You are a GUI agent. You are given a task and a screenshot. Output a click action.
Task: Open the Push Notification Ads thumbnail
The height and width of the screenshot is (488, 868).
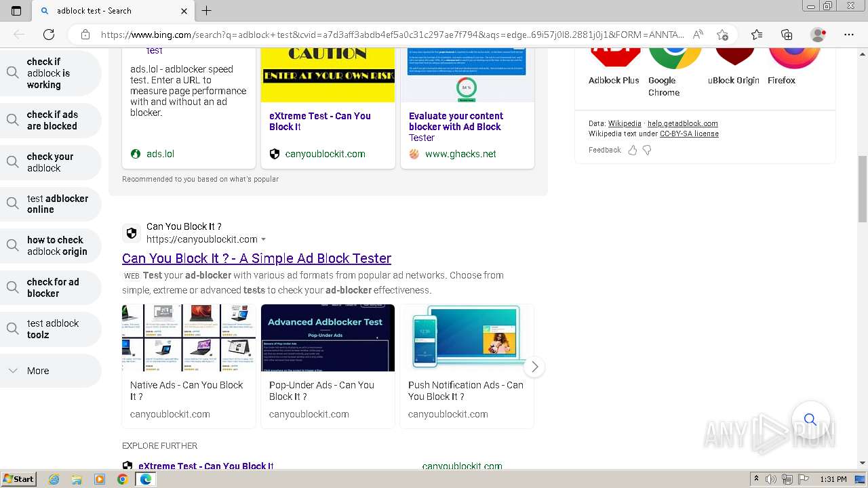[x=467, y=338]
